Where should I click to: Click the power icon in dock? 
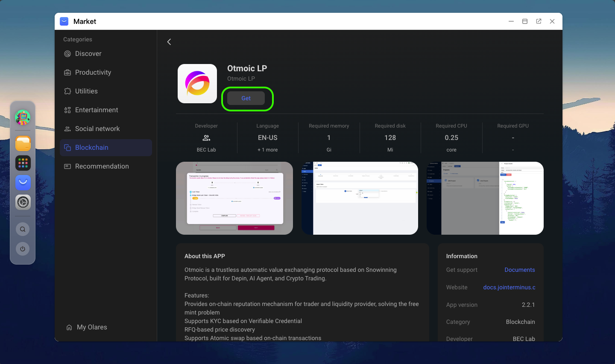click(23, 249)
